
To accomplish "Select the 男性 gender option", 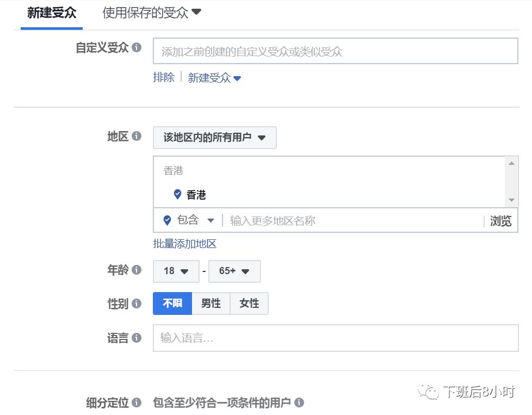I will point(211,303).
